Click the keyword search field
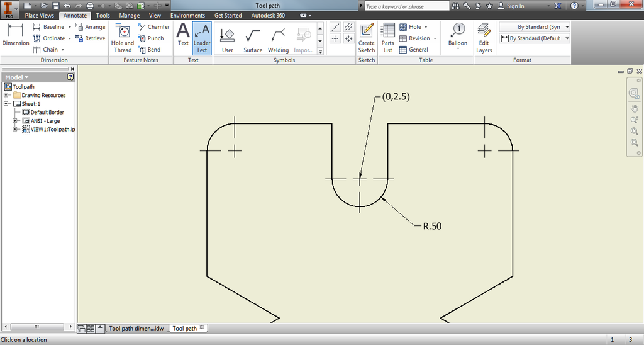Image resolution: width=644 pixels, height=345 pixels. [407, 6]
